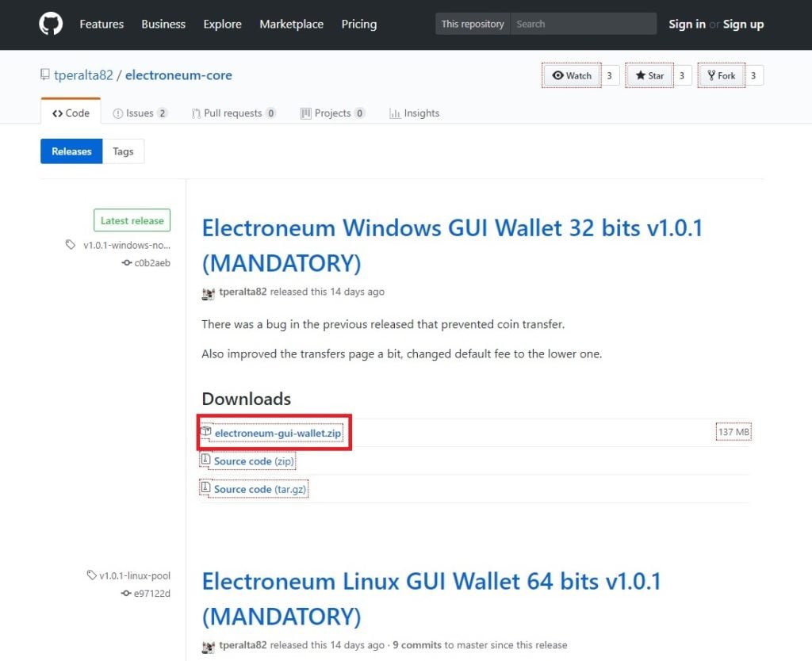
Task: Go to the Explore page
Action: coord(222,24)
